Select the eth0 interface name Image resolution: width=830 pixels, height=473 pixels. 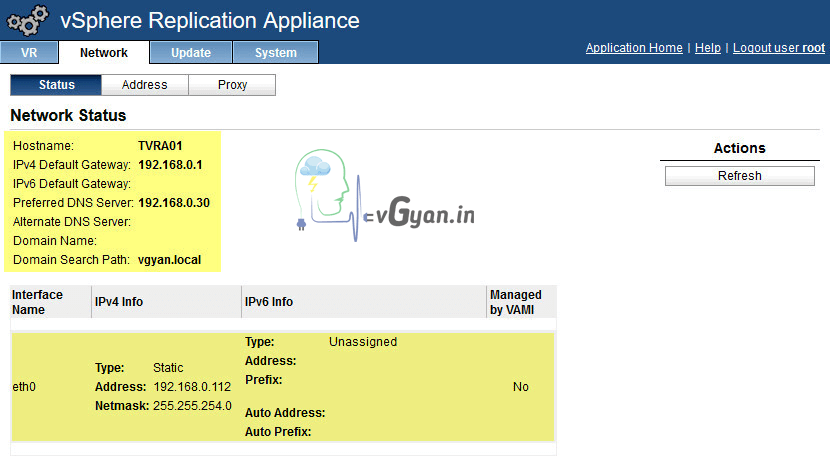point(24,387)
